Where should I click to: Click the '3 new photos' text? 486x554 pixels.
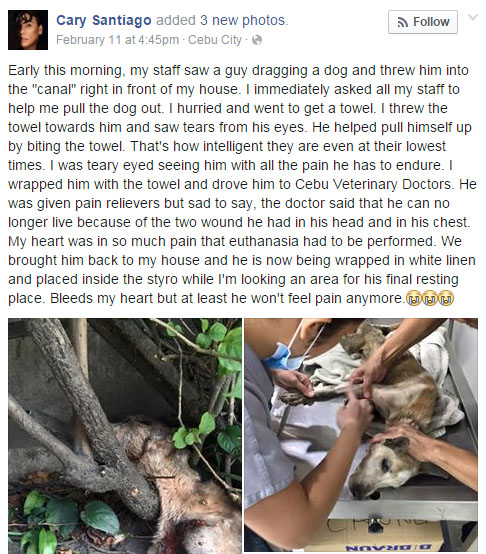click(244, 20)
